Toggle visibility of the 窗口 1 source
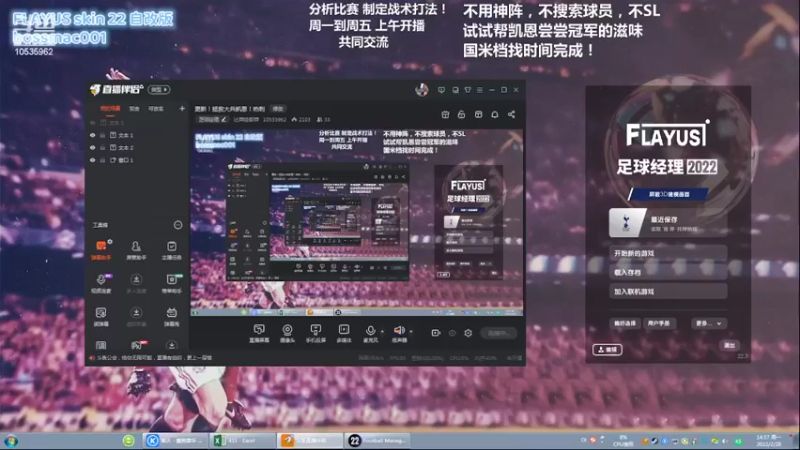 pyautogui.click(x=92, y=160)
